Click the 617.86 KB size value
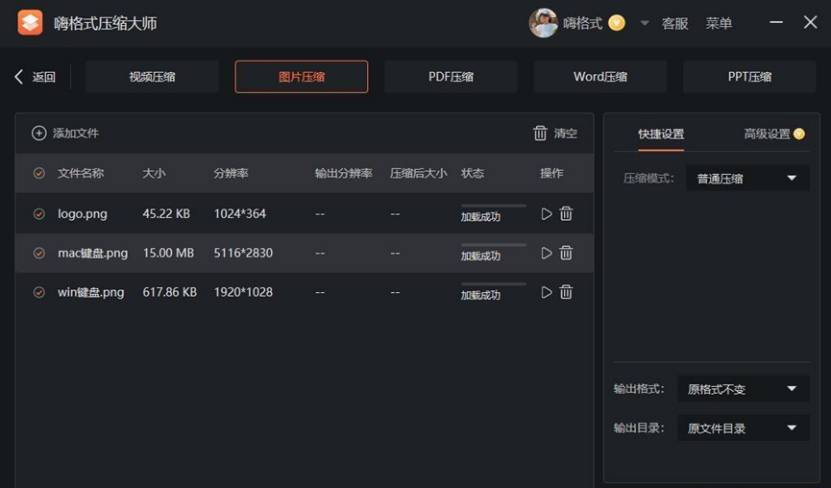Image resolution: width=831 pixels, height=488 pixels. pos(170,292)
